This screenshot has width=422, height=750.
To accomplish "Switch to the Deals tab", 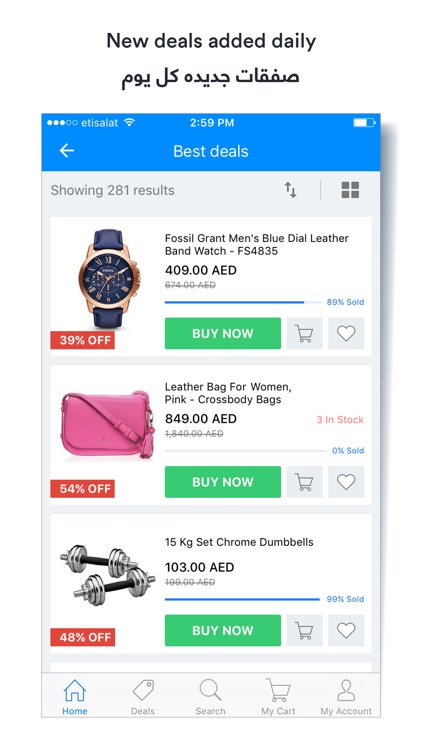I will point(143,697).
